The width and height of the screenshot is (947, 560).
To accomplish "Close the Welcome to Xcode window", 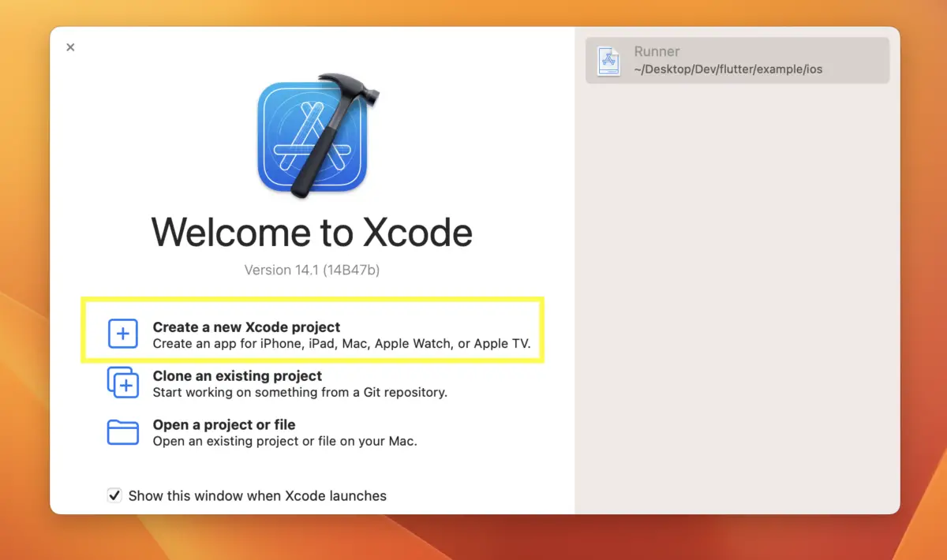I will point(70,47).
